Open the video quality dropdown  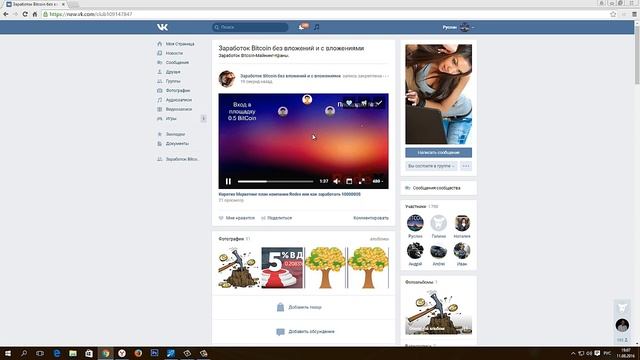[378, 181]
